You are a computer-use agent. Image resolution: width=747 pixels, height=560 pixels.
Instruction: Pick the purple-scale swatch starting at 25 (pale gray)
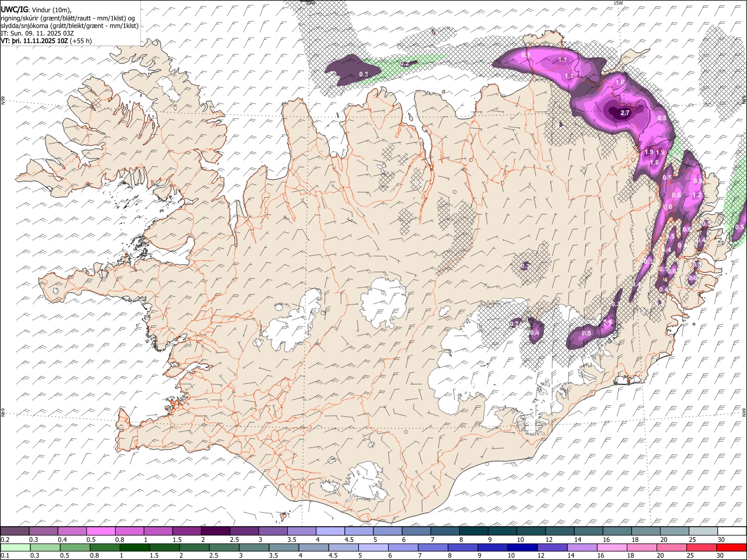coord(703,531)
